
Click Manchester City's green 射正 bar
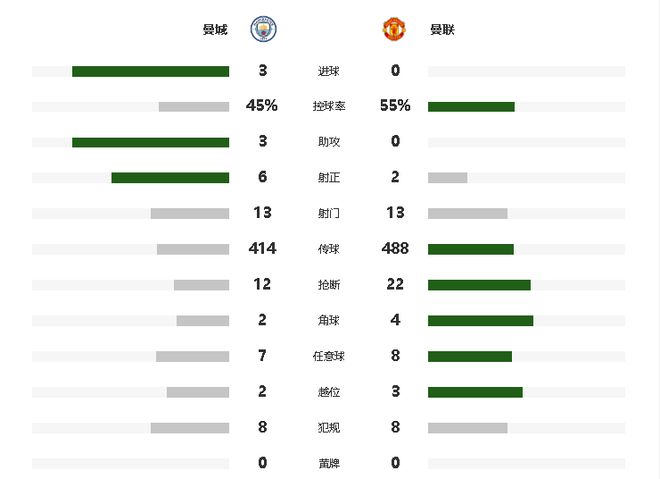[170, 178]
